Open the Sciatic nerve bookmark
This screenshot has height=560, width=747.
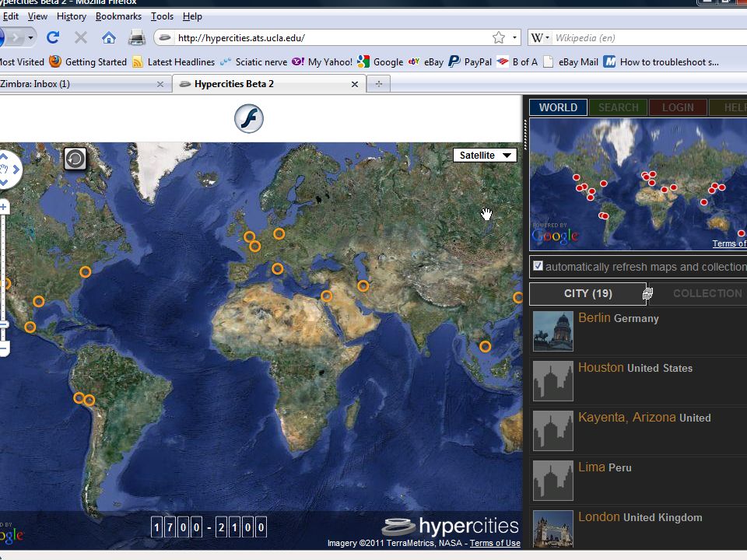point(254,62)
